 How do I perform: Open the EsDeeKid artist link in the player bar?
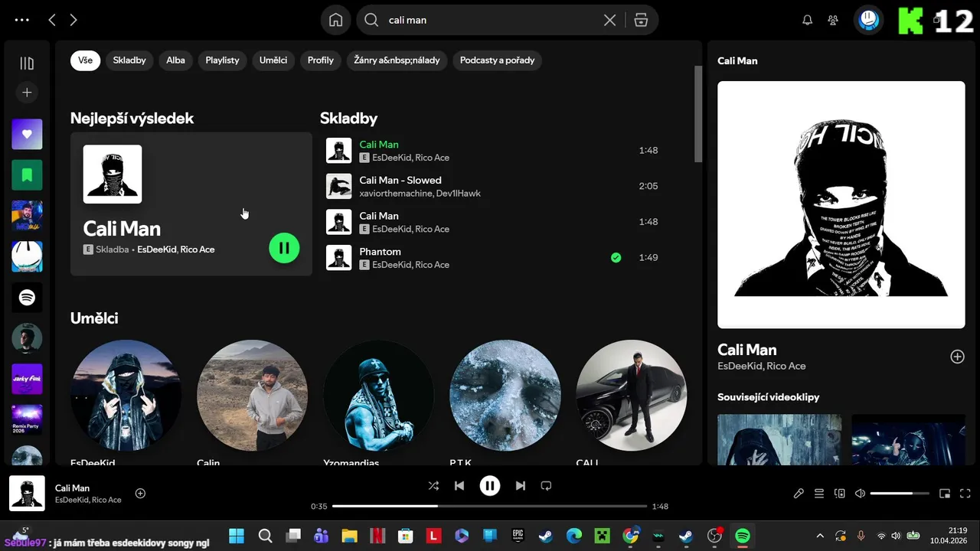(x=71, y=500)
